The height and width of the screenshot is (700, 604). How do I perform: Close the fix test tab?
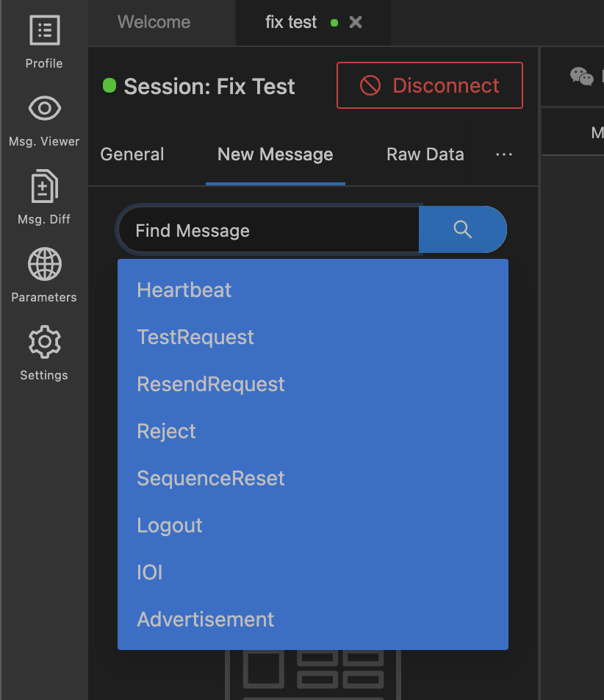(x=356, y=23)
